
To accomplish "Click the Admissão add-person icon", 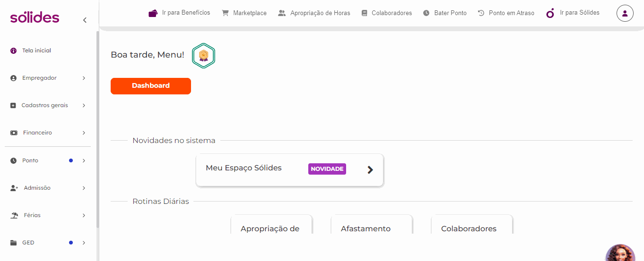I will pos(14,188).
